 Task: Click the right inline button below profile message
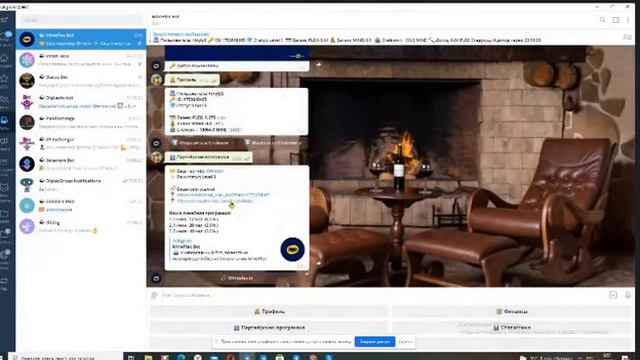[x=273, y=143]
